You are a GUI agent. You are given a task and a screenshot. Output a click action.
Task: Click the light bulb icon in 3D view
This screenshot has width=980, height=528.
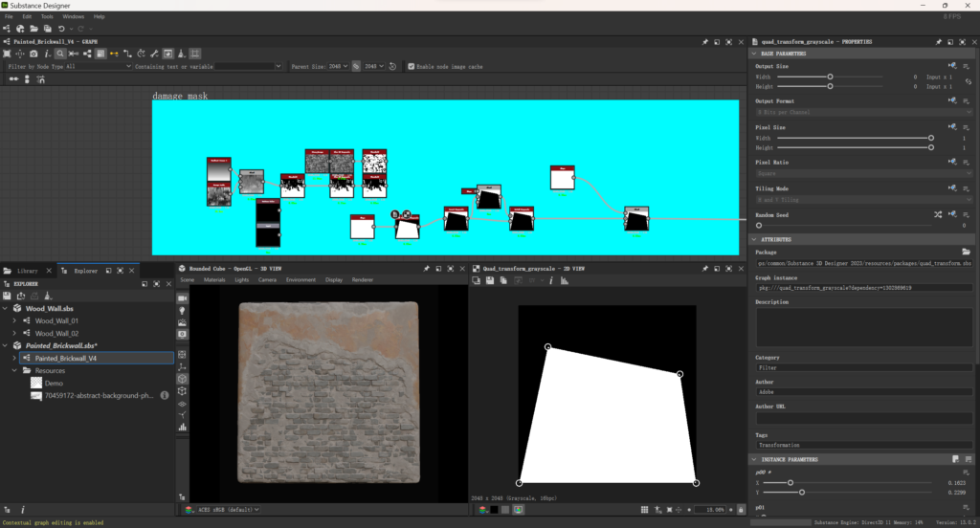pos(182,311)
